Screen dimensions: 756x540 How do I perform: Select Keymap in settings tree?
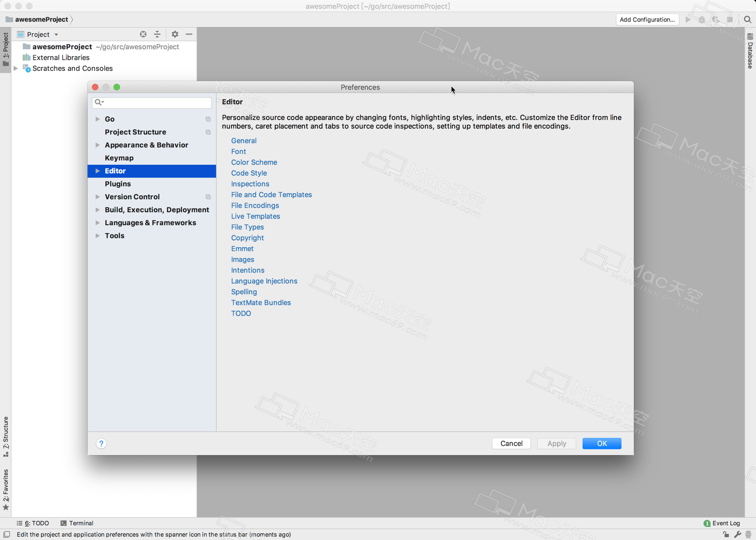point(152,158)
